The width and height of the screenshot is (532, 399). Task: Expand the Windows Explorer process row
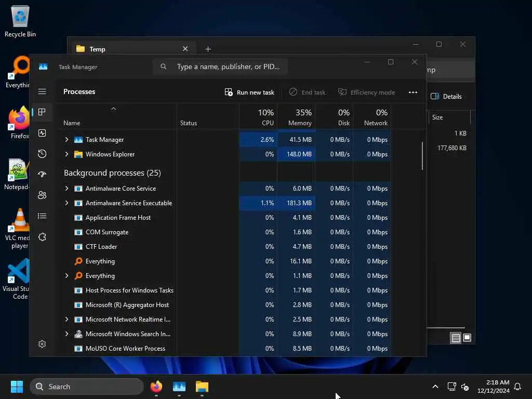click(x=66, y=154)
